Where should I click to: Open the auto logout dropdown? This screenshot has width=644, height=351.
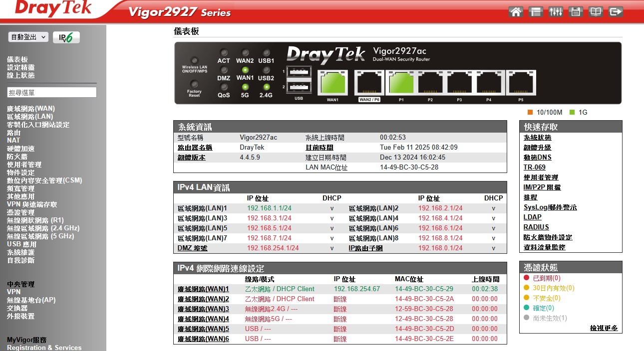point(28,37)
